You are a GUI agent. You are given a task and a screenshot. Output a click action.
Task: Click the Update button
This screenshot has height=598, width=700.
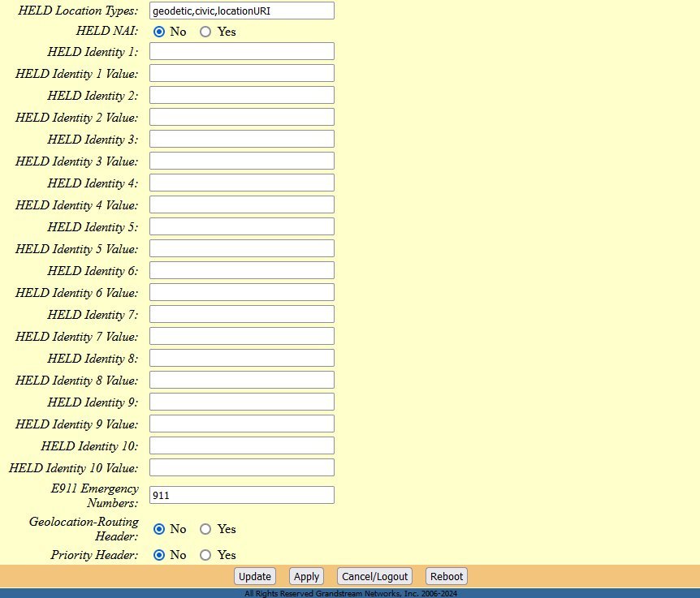point(255,576)
